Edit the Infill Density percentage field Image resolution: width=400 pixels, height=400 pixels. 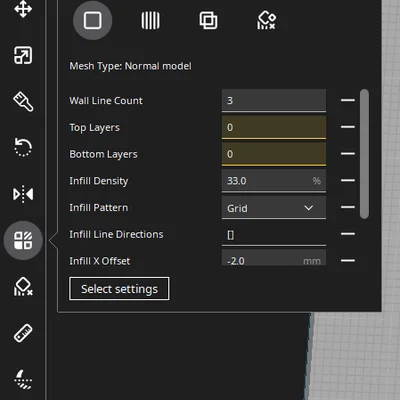[274, 181]
